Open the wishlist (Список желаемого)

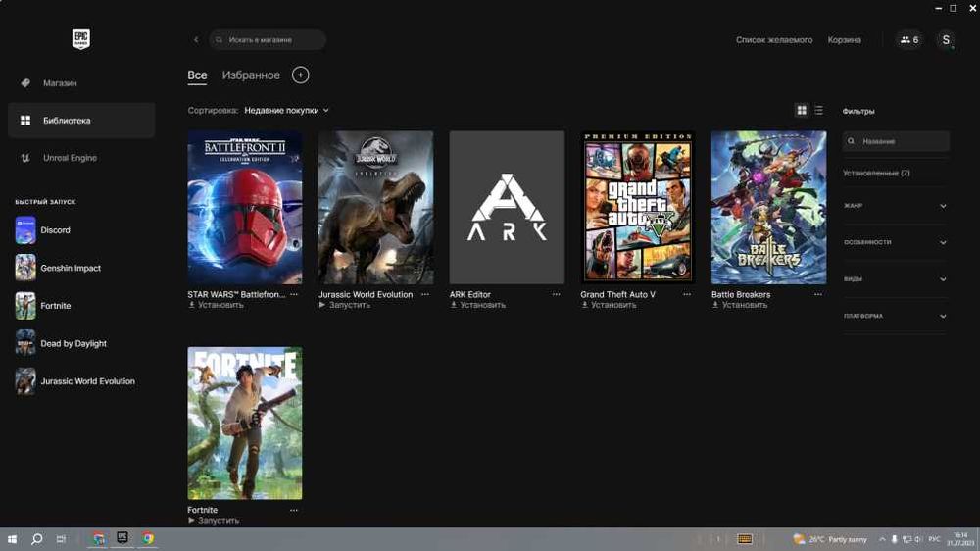pyautogui.click(x=774, y=39)
